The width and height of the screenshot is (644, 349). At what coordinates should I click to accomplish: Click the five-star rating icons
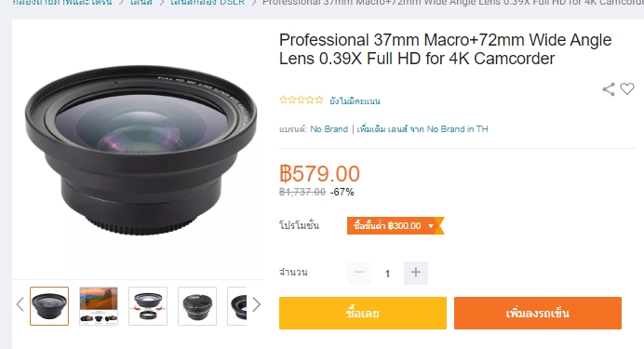(x=302, y=100)
